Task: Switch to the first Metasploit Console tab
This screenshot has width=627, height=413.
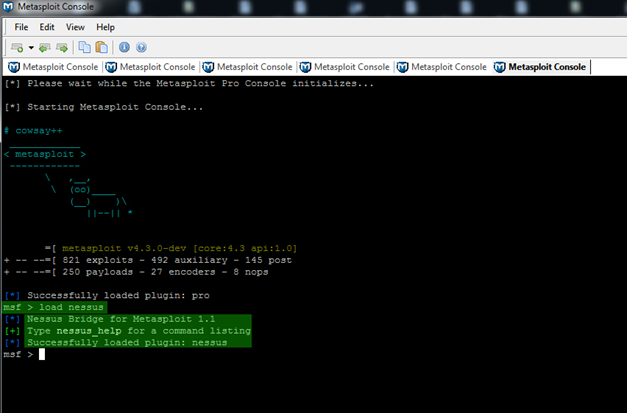Action: point(53,67)
